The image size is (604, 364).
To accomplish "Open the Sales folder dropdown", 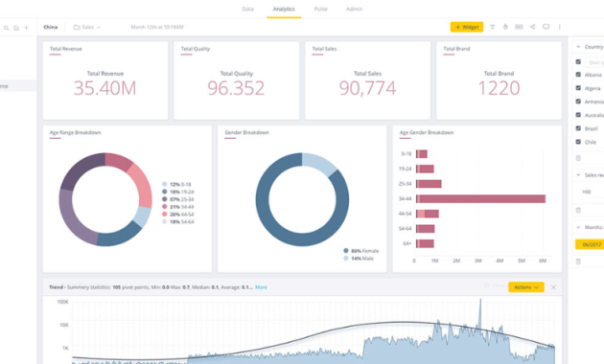I will pos(99,28).
